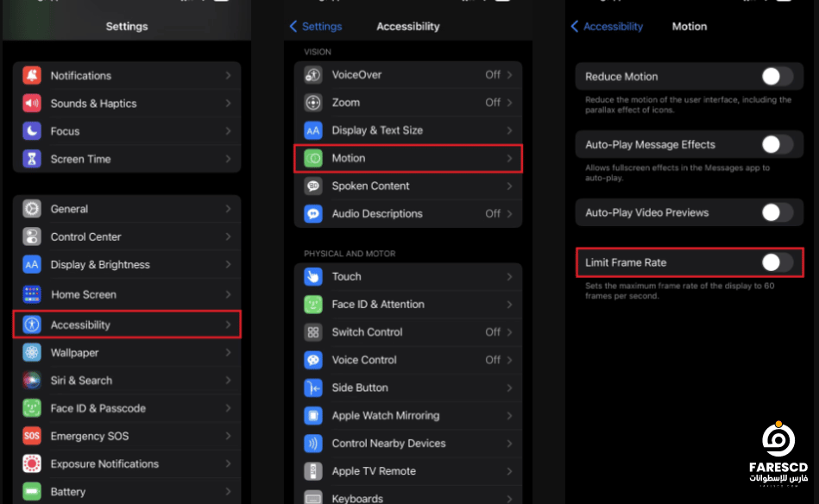Tap the Off value for Zoom
The image size is (819, 504).
click(493, 103)
